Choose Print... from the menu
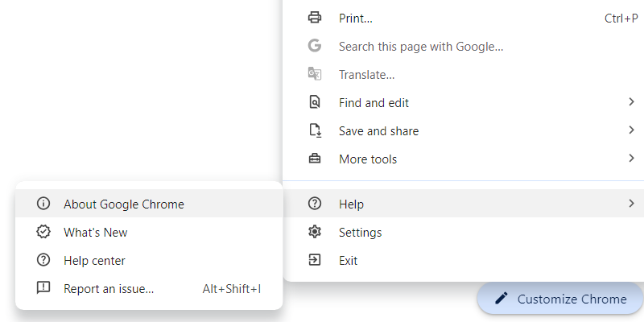Viewport: 644px width, 322px height. (464, 18)
